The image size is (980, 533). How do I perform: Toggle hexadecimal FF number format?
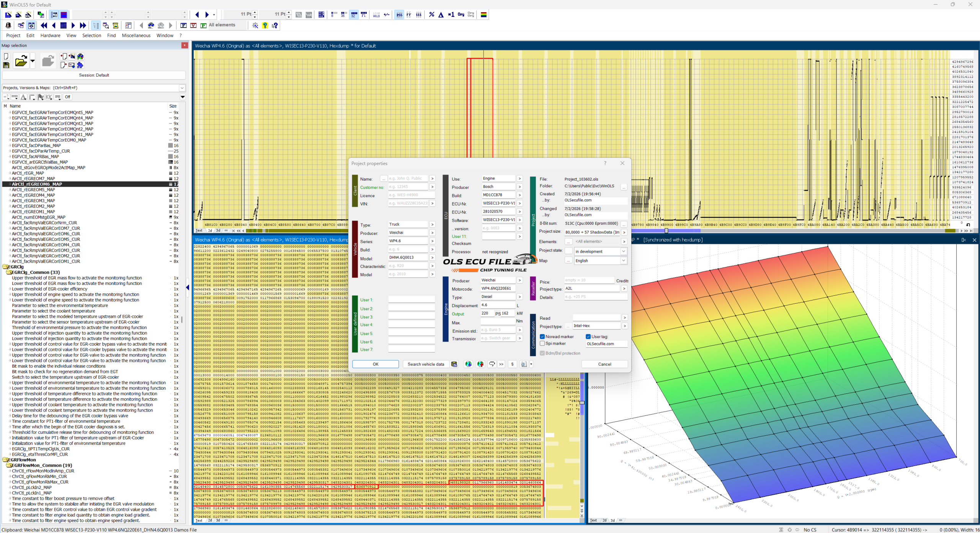coord(409,15)
